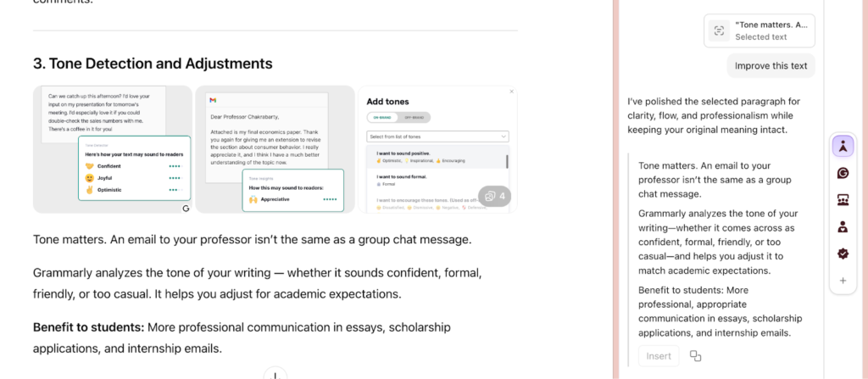The height and width of the screenshot is (379, 868).
Task: Select the single person agent icon
Action: pyautogui.click(x=843, y=226)
